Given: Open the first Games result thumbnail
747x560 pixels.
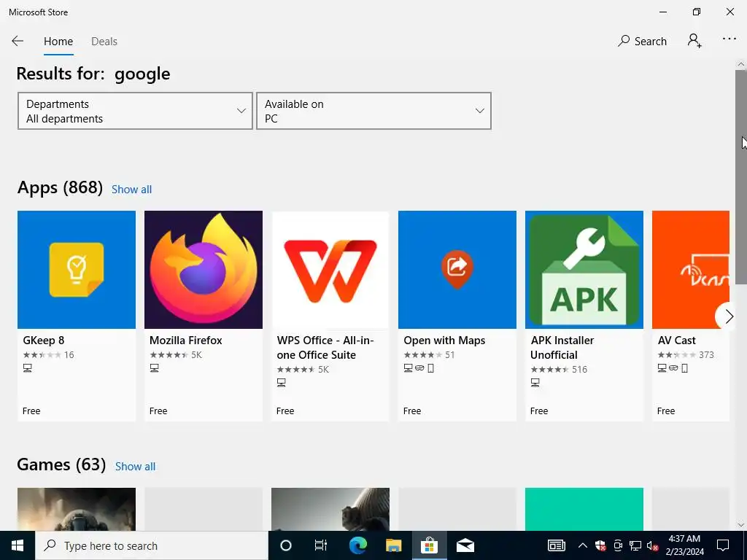Looking at the screenshot, I should (x=76, y=509).
